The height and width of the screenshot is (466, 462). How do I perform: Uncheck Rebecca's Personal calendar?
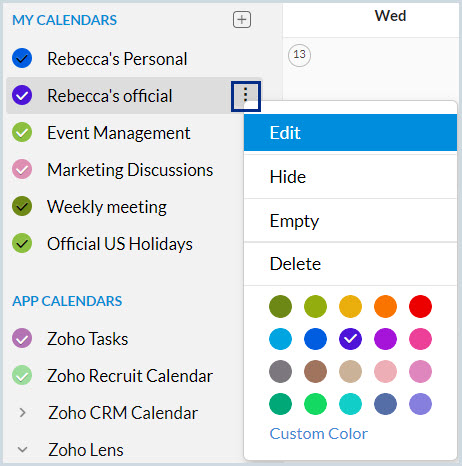[x=22, y=58]
